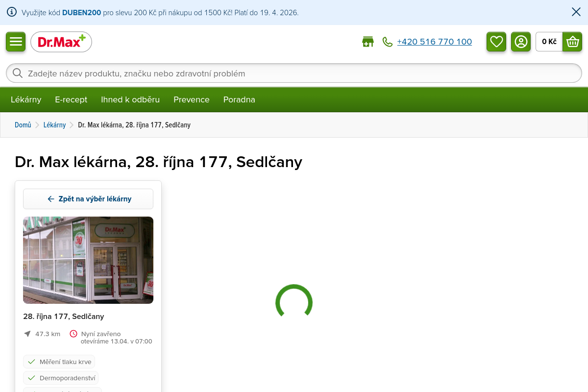
Task: Click the Dr.Max logo
Action: [61, 42]
